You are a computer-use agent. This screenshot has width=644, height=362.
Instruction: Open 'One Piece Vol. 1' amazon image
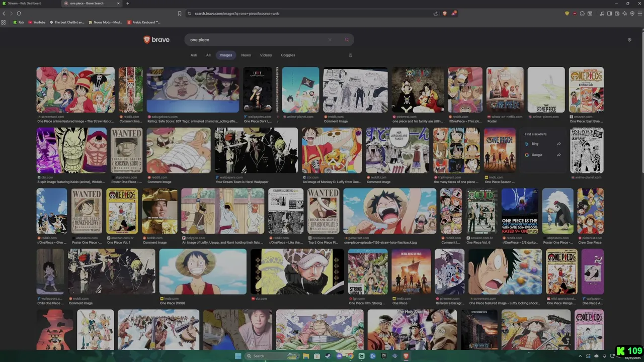click(x=122, y=211)
